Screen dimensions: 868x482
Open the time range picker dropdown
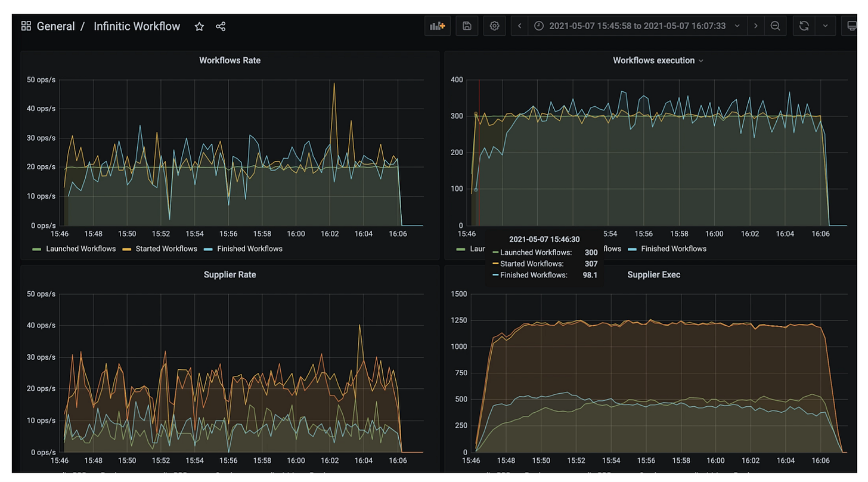click(637, 26)
